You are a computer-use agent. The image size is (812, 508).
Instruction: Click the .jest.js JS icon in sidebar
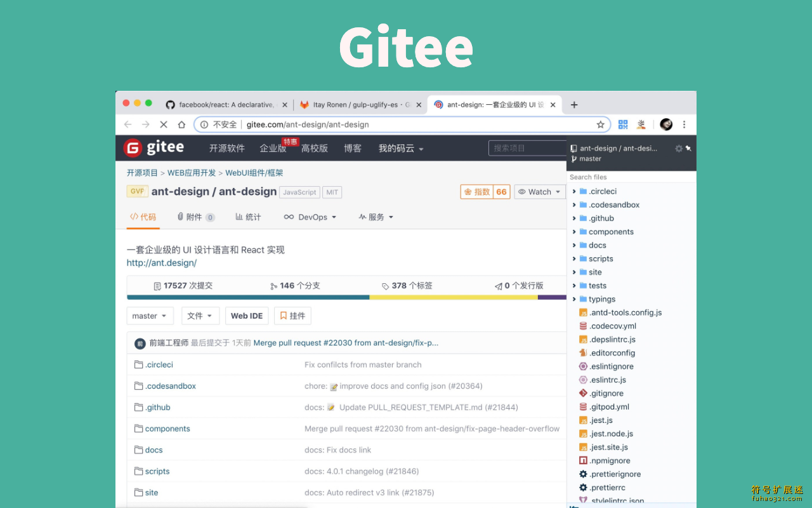pos(583,420)
